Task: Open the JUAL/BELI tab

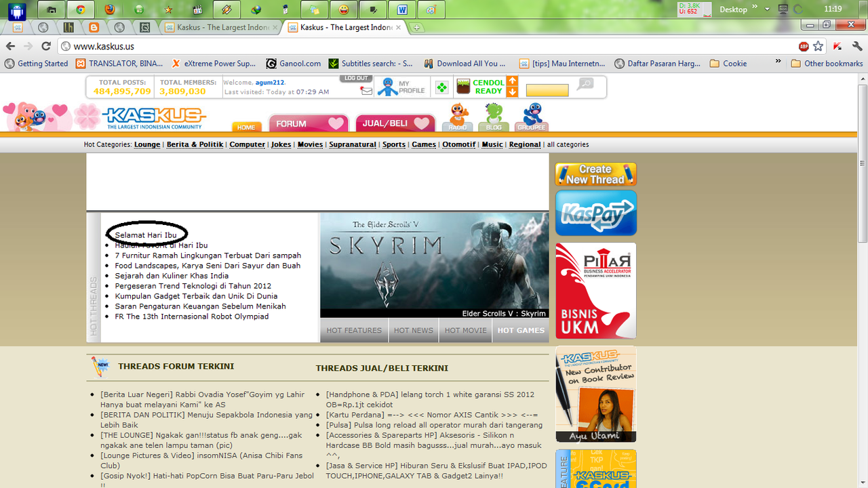Action: click(395, 123)
